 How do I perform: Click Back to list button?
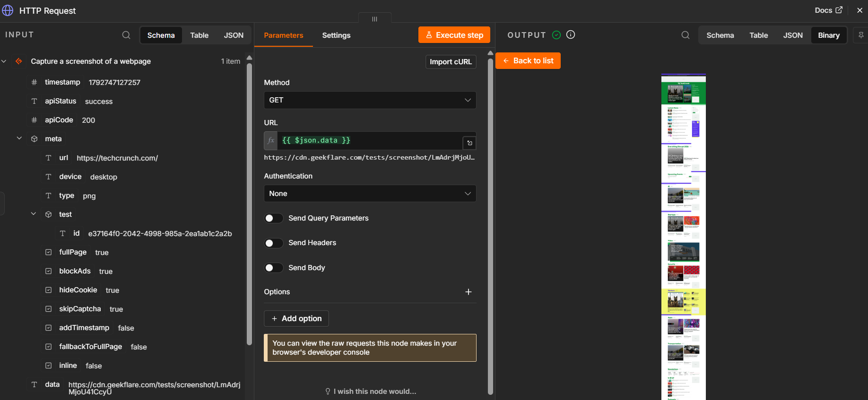528,60
